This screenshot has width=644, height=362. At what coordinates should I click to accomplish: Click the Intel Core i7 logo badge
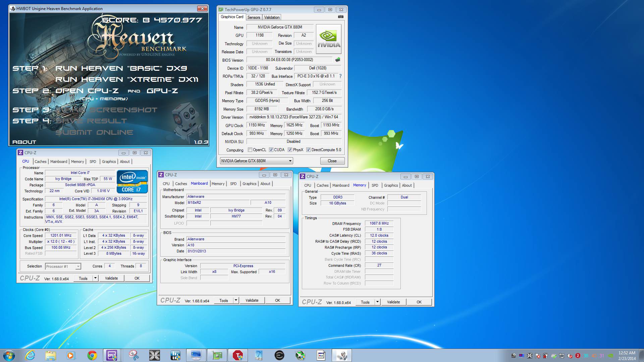pos(132,182)
